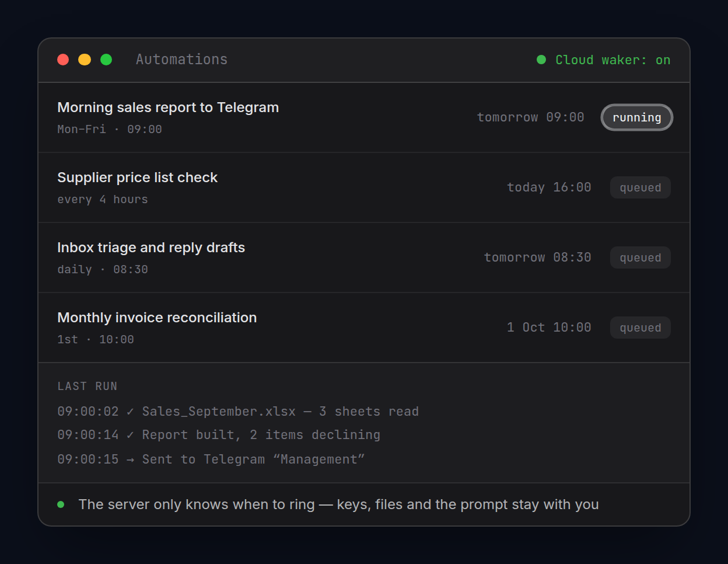Click the "Cloud waker: on" status label
This screenshot has width=728, height=564.
[x=612, y=60]
